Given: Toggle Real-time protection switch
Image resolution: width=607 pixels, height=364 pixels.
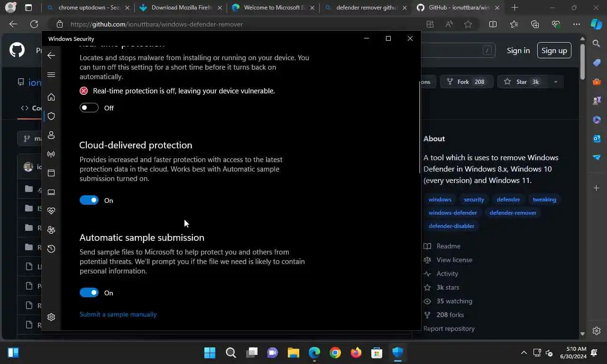Looking at the screenshot, I should click(89, 108).
